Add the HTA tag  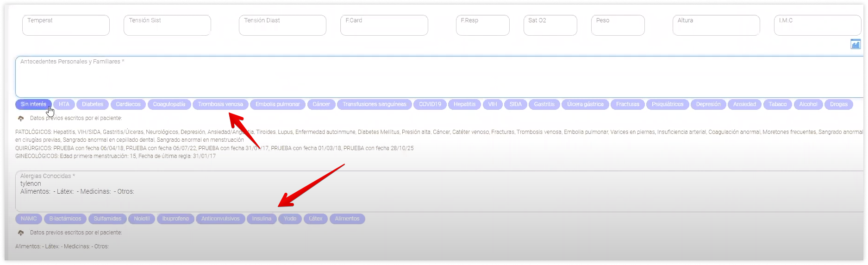tap(64, 104)
